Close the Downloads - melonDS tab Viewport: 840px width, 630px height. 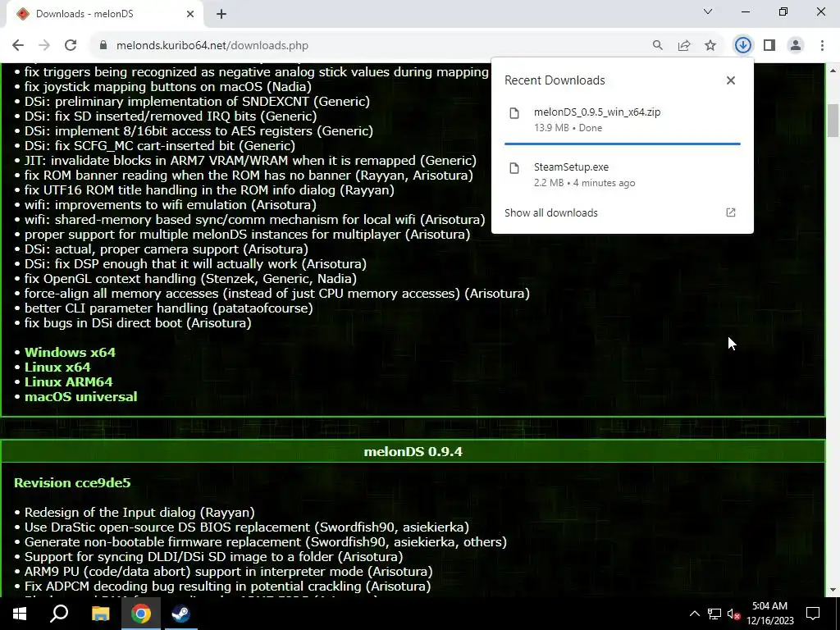tap(190, 15)
